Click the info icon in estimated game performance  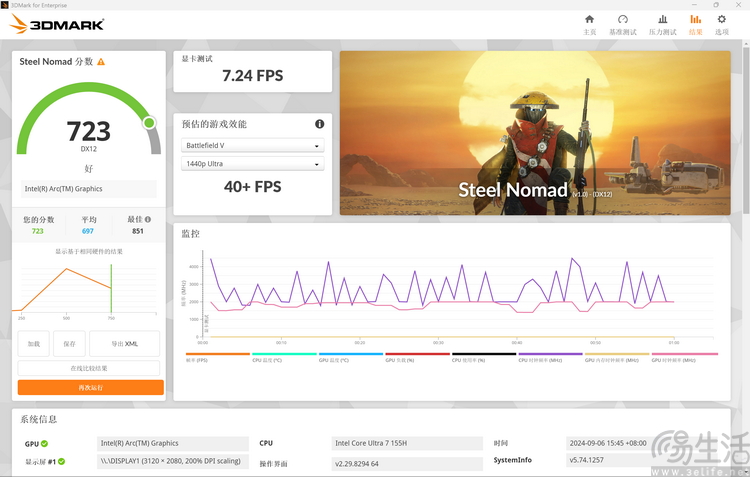[x=320, y=124]
